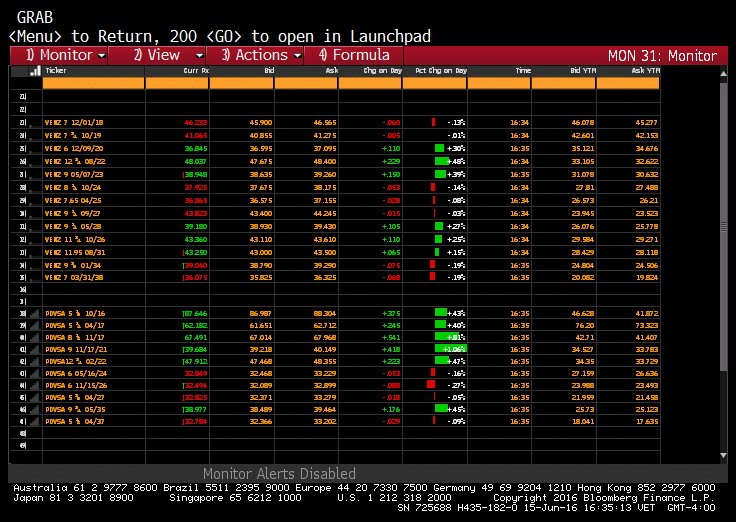Click the scrollbar down arrow
Image resolution: width=736 pixels, height=522 pixels.
click(723, 455)
